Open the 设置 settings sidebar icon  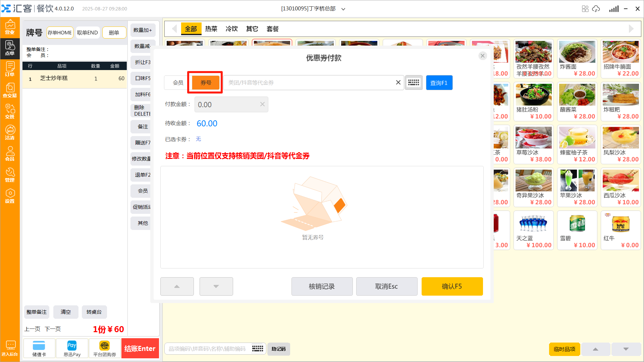coord(10,196)
